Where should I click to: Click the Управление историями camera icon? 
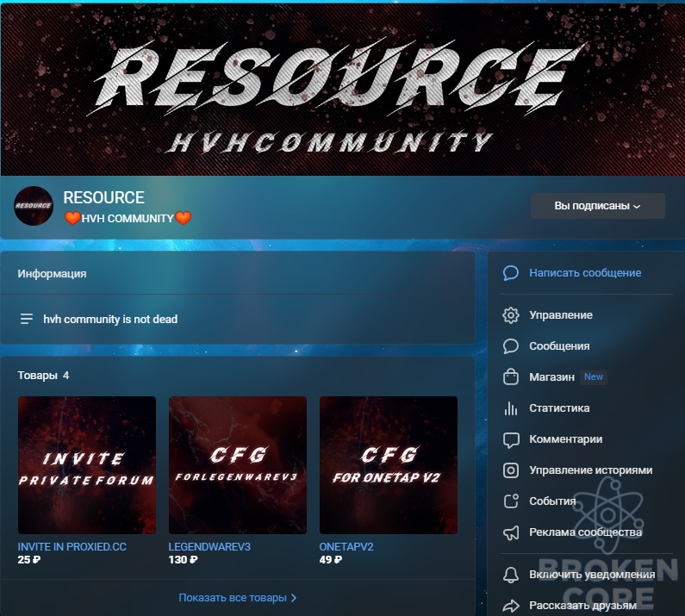(511, 470)
